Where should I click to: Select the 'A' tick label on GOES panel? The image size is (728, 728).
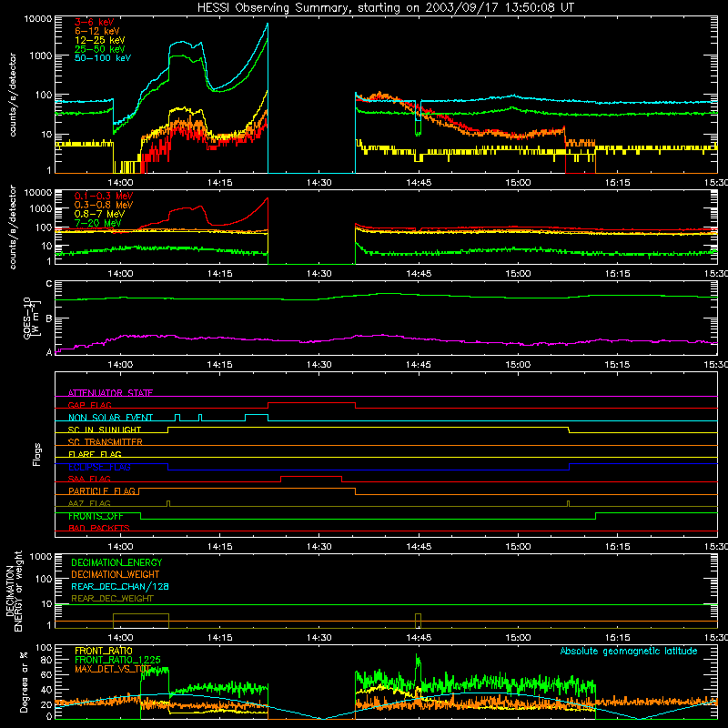click(x=49, y=352)
